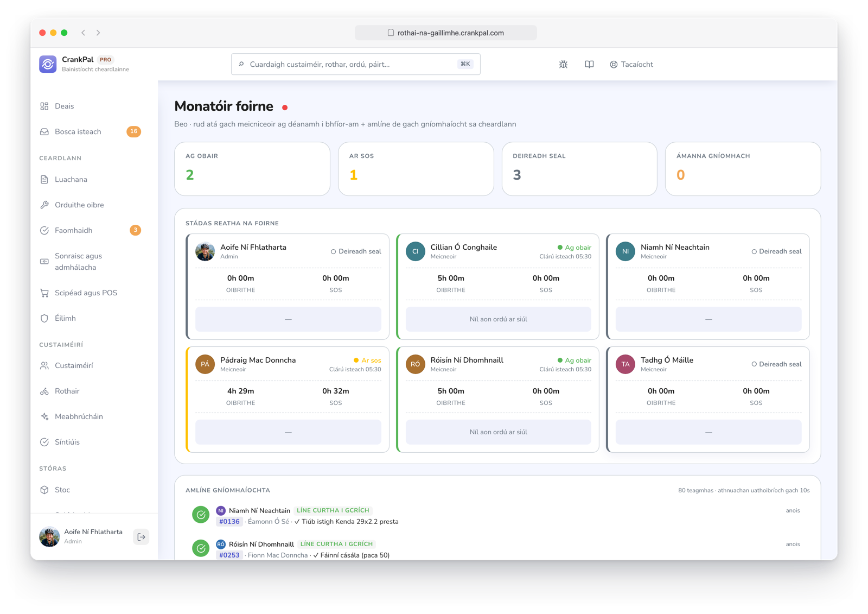Screen dimensions: 868x614
Task: Click the 16 badge on Bosca isteach
Action: pos(133,131)
